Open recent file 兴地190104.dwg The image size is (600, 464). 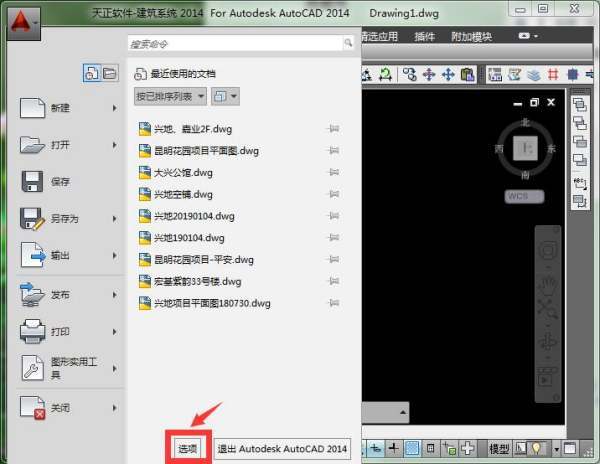click(x=182, y=238)
